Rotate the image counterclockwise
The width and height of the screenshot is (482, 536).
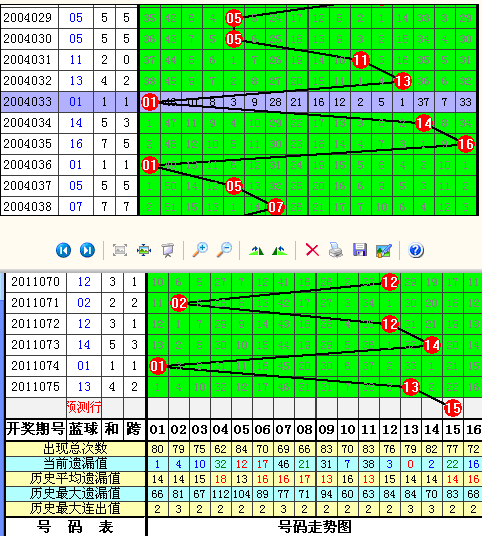[279, 251]
